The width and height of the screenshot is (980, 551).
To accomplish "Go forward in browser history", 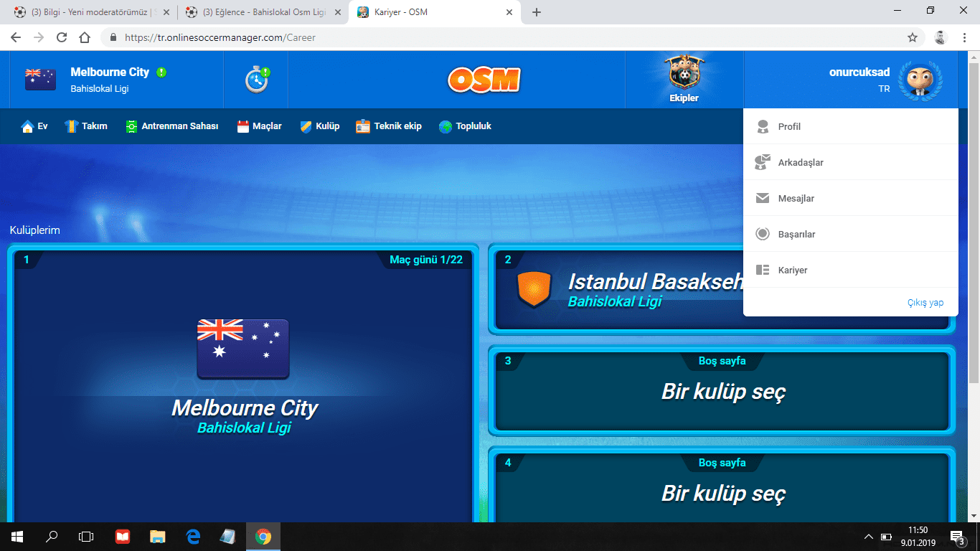I will pos(39,37).
